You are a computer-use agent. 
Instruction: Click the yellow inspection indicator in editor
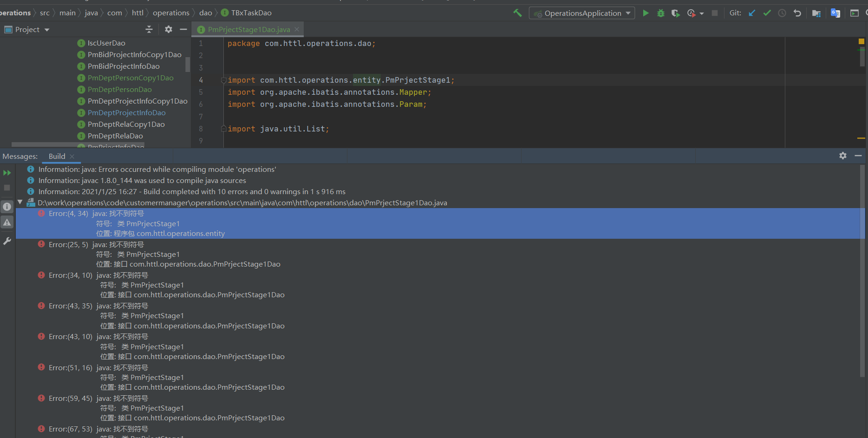[x=861, y=41]
